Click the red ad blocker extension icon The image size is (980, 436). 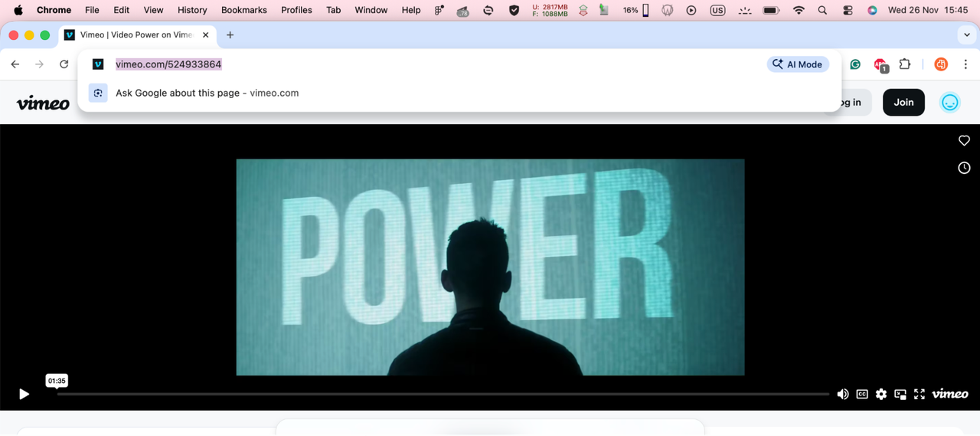click(x=880, y=65)
